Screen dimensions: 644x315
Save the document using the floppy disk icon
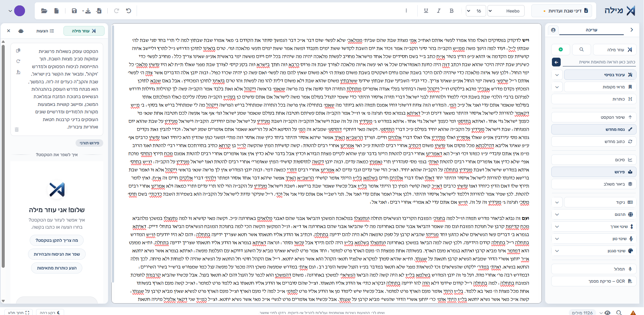point(74,11)
